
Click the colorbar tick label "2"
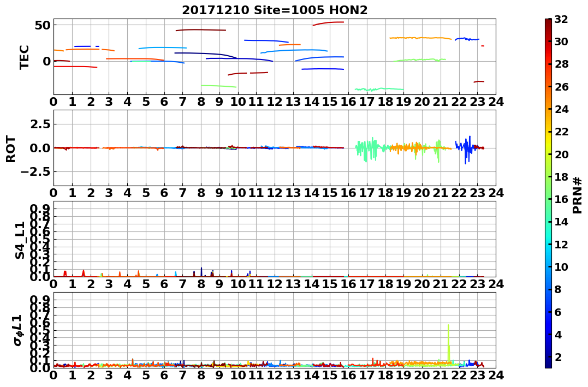[559, 356]
